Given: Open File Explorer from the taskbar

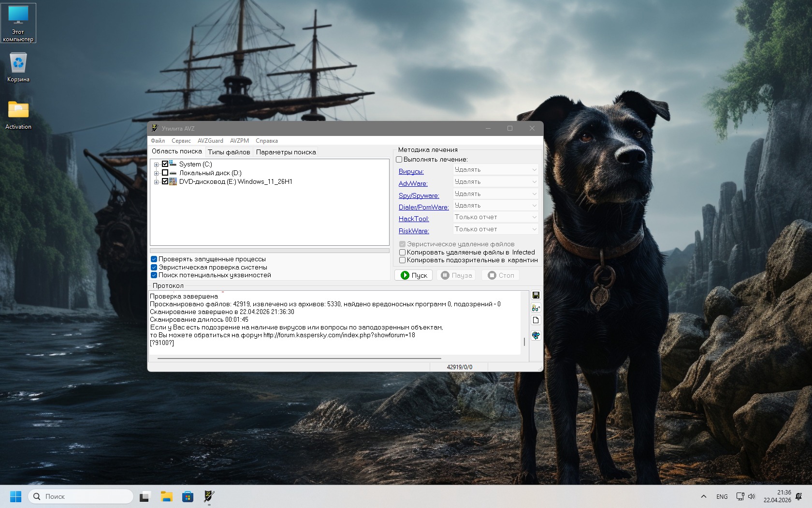Looking at the screenshot, I should point(166,496).
